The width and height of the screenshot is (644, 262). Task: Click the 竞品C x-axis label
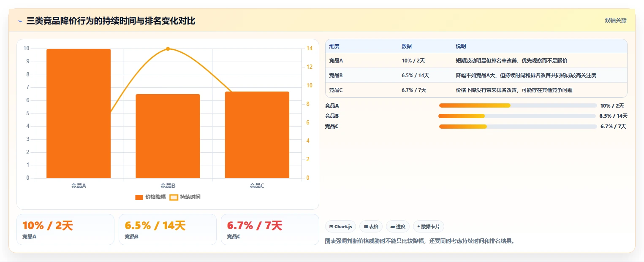(x=257, y=186)
